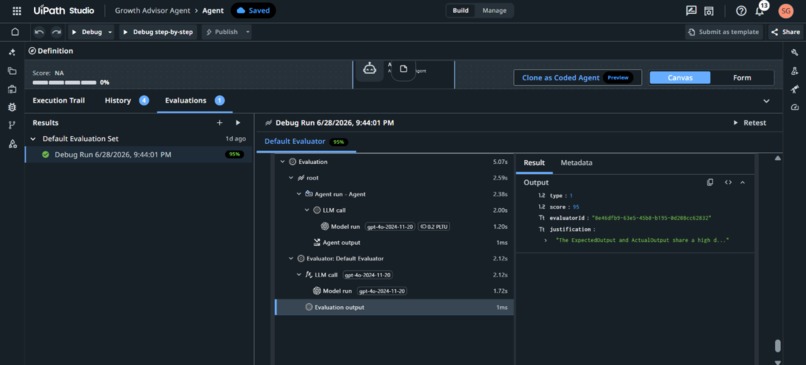
Task: Open Publish dropdown arrow
Action: [248, 32]
